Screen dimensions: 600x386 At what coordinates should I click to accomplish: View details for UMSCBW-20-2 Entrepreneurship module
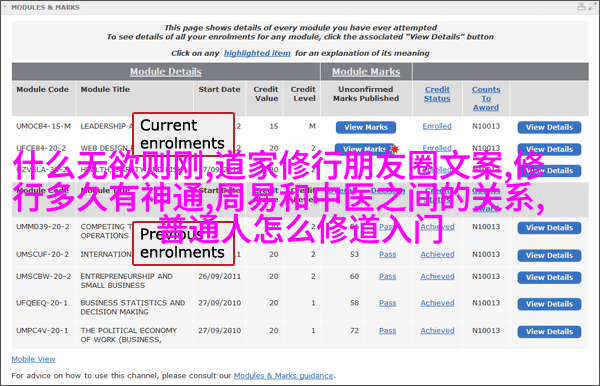click(549, 277)
